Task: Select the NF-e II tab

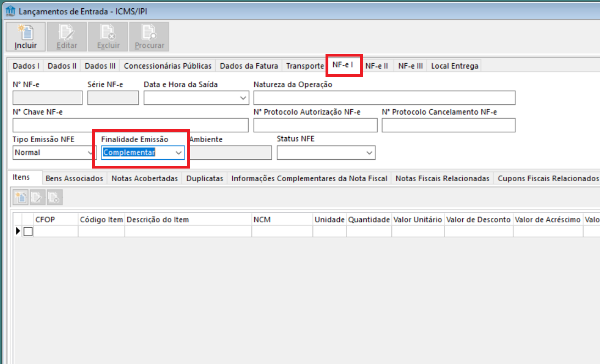Action: [x=377, y=66]
